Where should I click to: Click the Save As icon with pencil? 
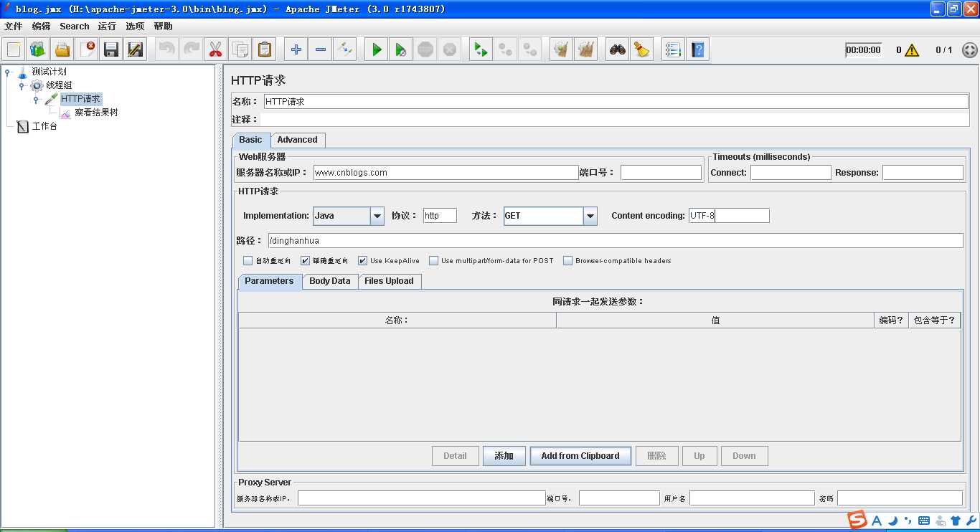click(136, 49)
